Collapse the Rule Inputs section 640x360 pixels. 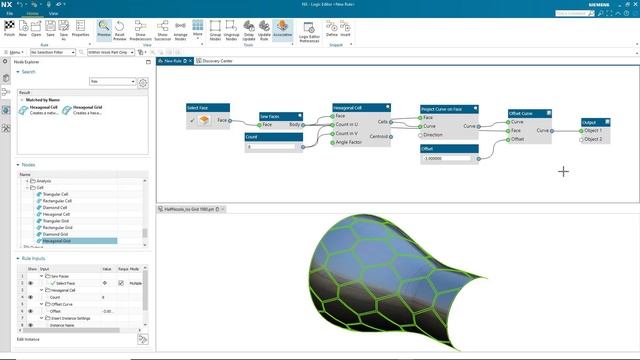coord(18,258)
